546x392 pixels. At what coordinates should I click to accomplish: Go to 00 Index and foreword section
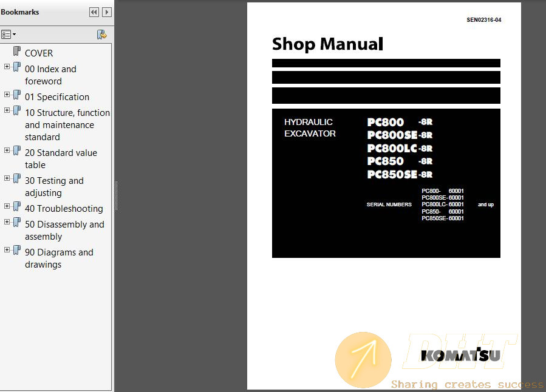tap(50, 75)
